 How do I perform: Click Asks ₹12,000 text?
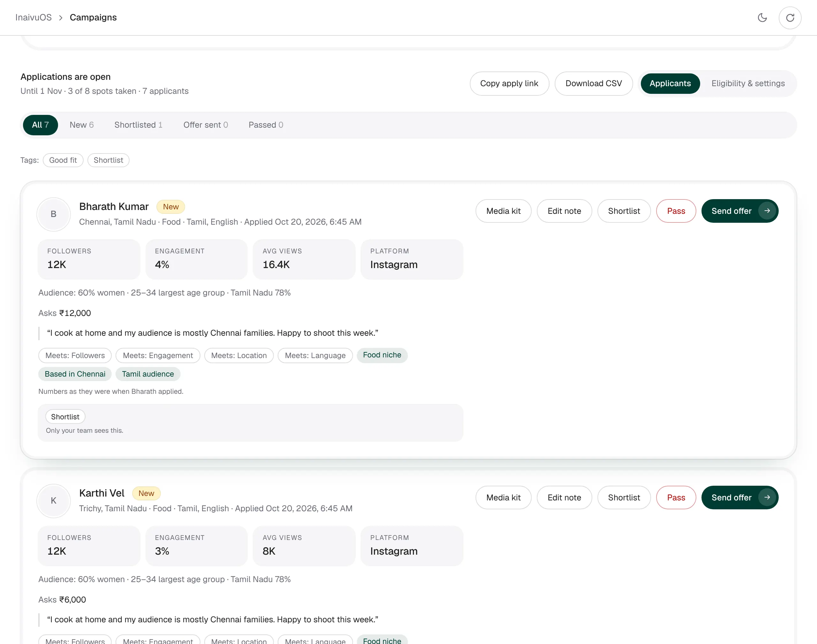(x=64, y=313)
